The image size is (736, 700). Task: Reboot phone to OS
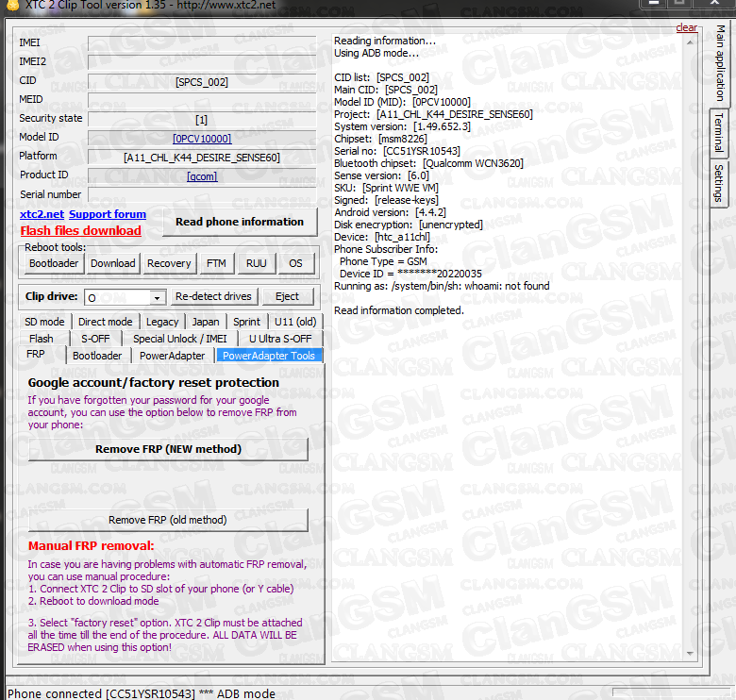pyautogui.click(x=295, y=263)
